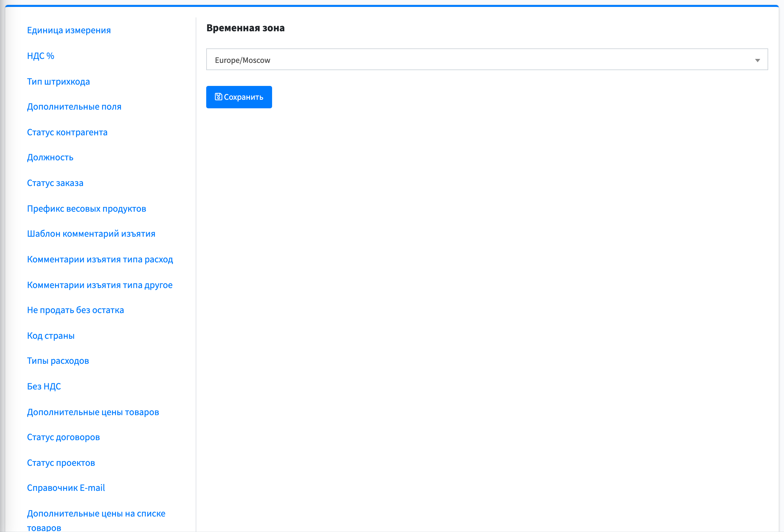Open the Единица измерения settings

[x=69, y=30]
